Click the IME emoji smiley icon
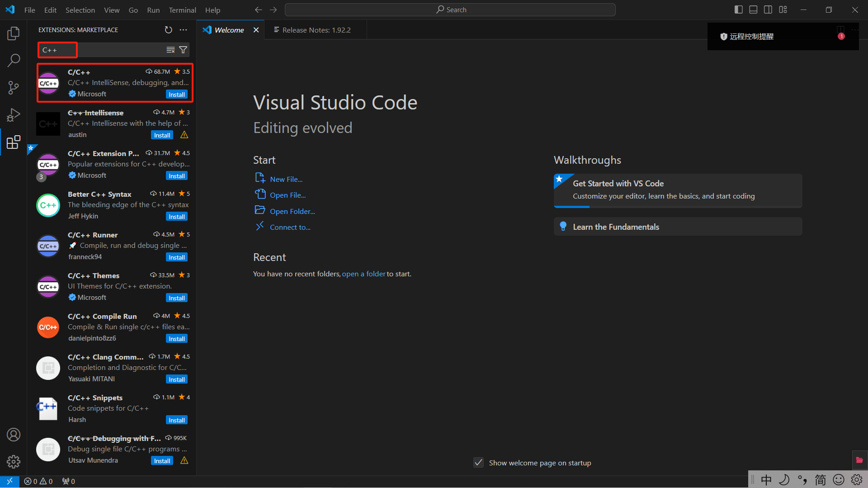The width and height of the screenshot is (868, 488). coord(839,479)
